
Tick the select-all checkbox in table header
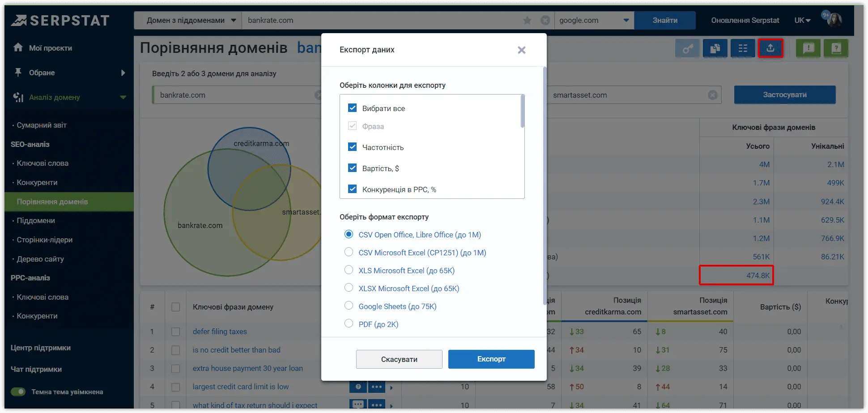pos(175,307)
